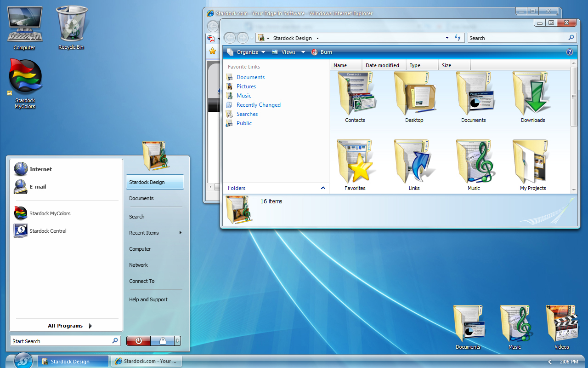This screenshot has width=588, height=368.
Task: Select the Recycle Bin desktop icon
Action: point(71,24)
